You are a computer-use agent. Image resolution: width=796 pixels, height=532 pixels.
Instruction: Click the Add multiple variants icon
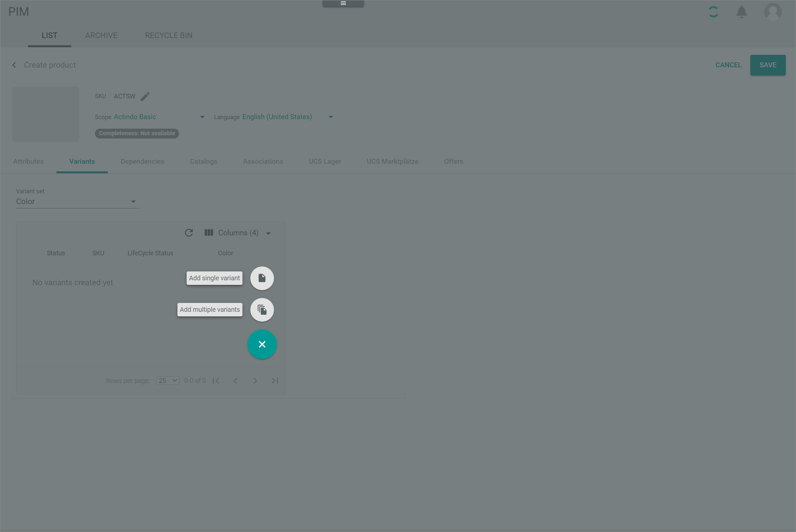click(x=262, y=309)
